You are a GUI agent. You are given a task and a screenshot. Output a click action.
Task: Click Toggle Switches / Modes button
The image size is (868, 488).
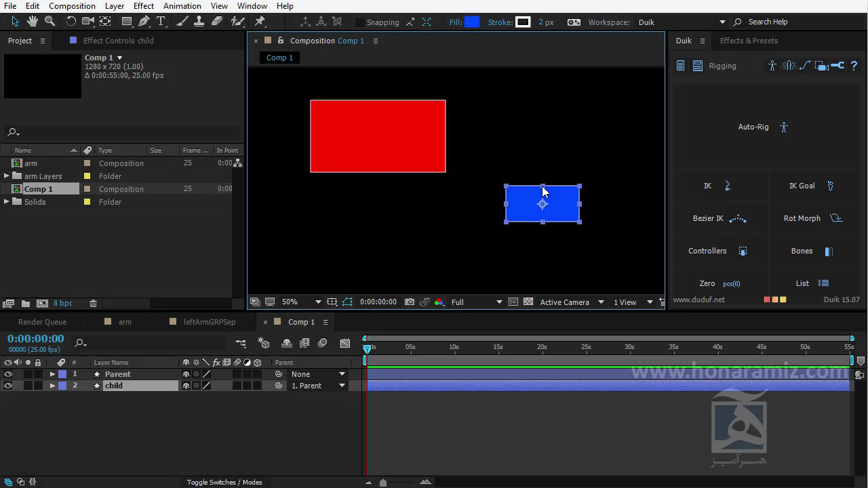click(x=224, y=483)
